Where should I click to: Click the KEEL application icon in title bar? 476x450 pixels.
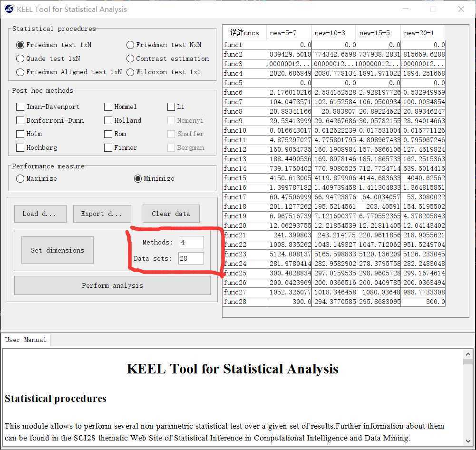(x=10, y=9)
